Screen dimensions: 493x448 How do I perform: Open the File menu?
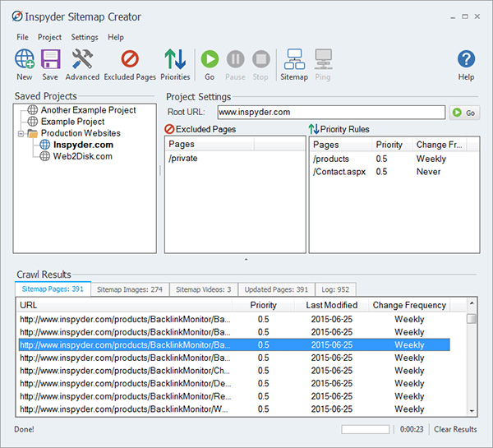click(22, 37)
